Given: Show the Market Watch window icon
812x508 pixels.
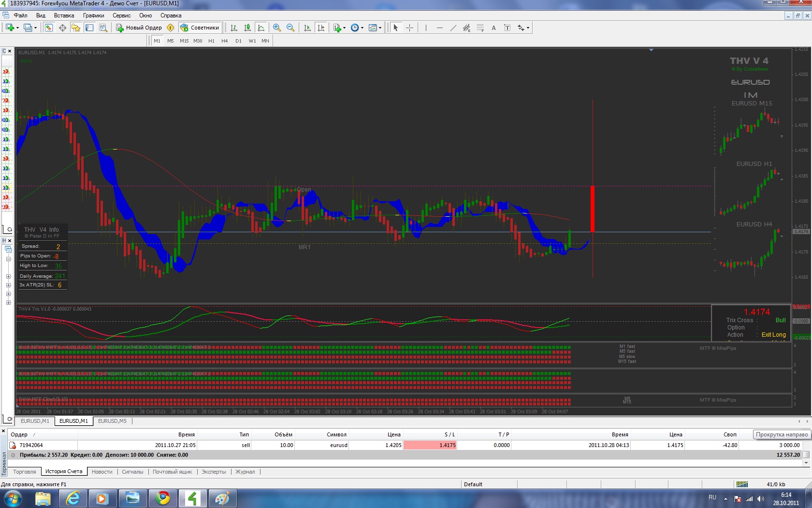Looking at the screenshot, I should [x=49, y=28].
